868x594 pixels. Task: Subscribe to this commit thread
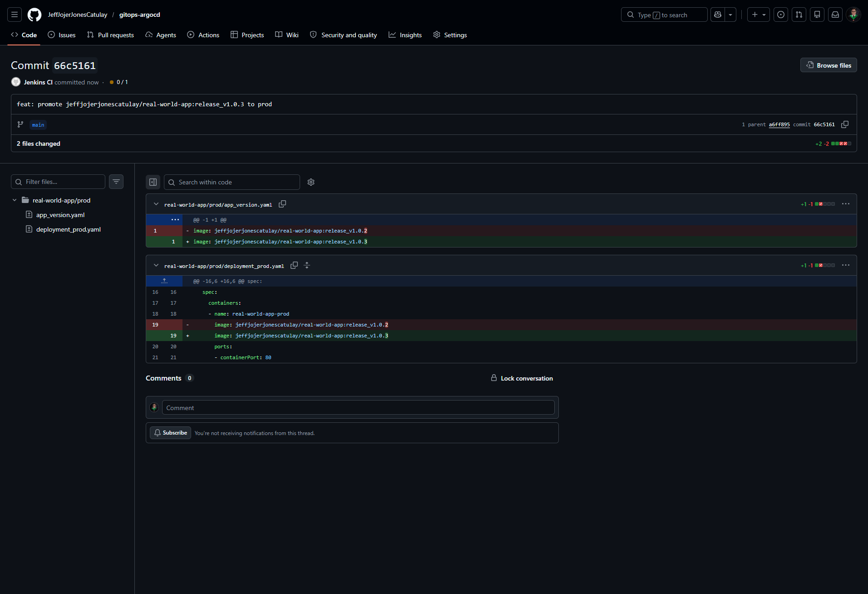pos(170,433)
